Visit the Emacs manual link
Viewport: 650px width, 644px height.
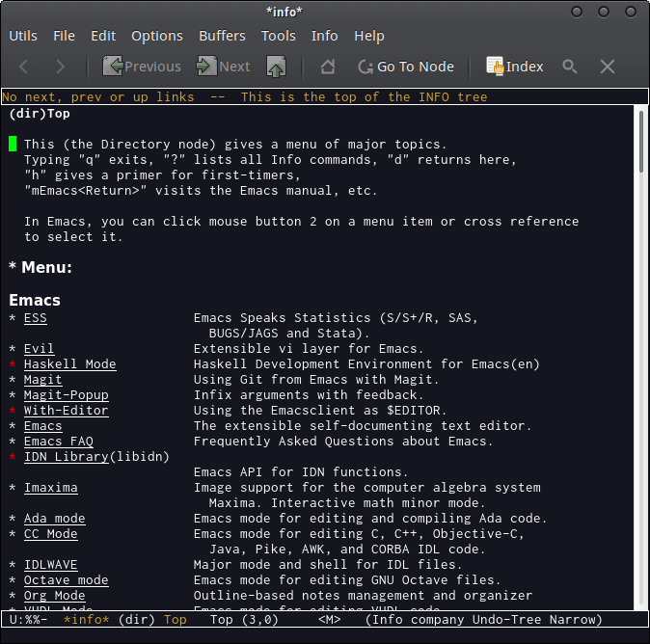coord(42,426)
